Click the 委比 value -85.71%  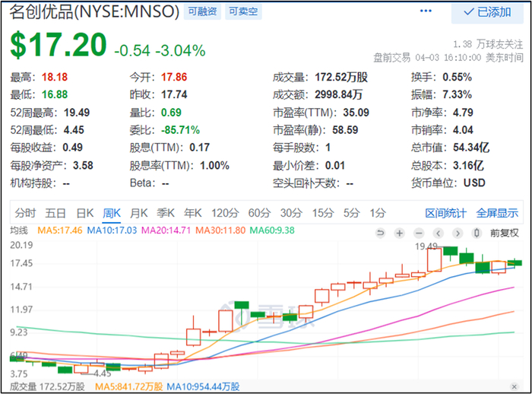pos(181,130)
